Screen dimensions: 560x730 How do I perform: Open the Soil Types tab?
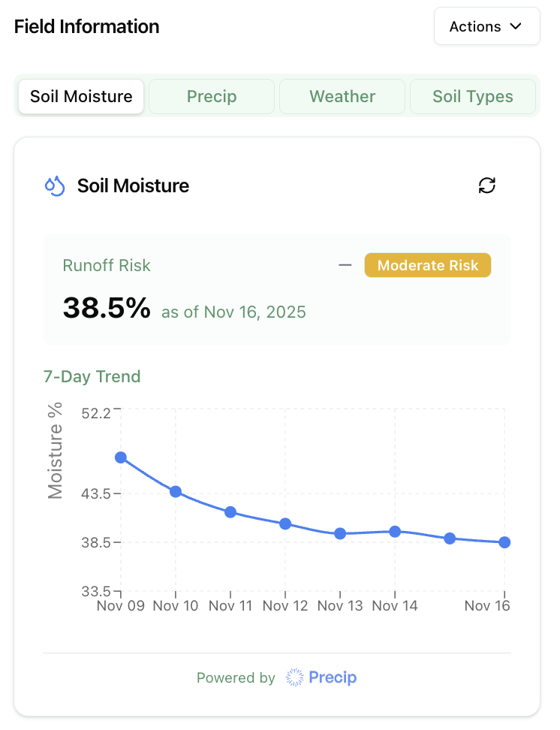pyautogui.click(x=472, y=96)
